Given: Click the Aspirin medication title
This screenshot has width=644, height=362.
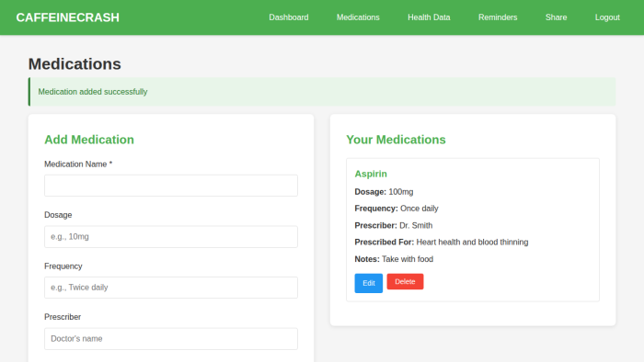Looking at the screenshot, I should (x=371, y=174).
